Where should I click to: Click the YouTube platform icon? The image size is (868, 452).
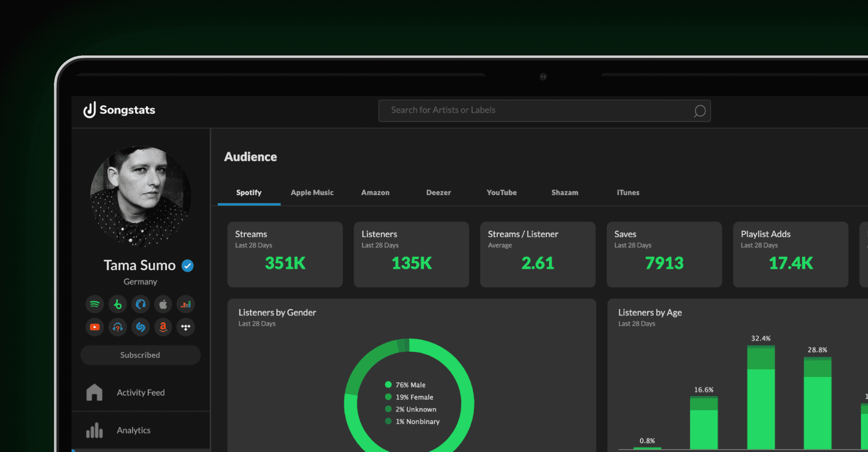(x=95, y=327)
